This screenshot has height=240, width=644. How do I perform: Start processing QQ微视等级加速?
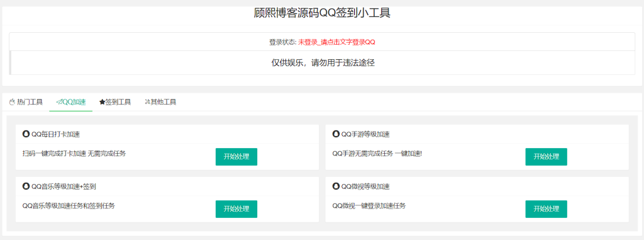547,209
